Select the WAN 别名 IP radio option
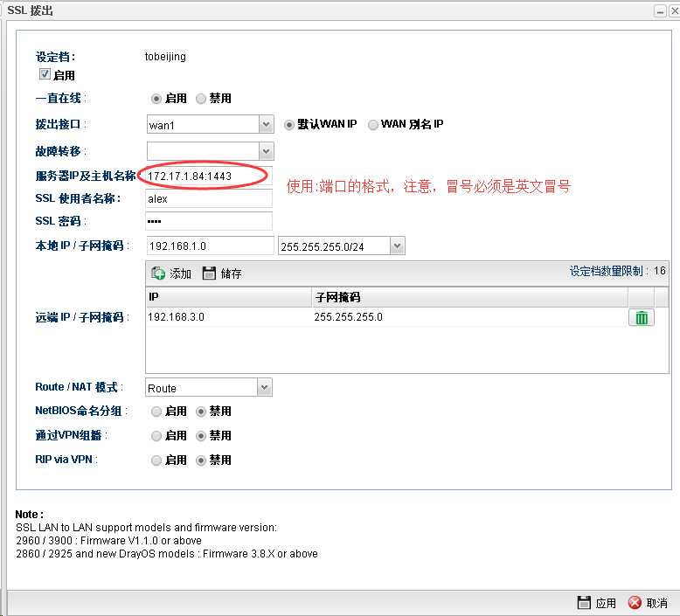Image resolution: width=680 pixels, height=616 pixels. [372, 125]
